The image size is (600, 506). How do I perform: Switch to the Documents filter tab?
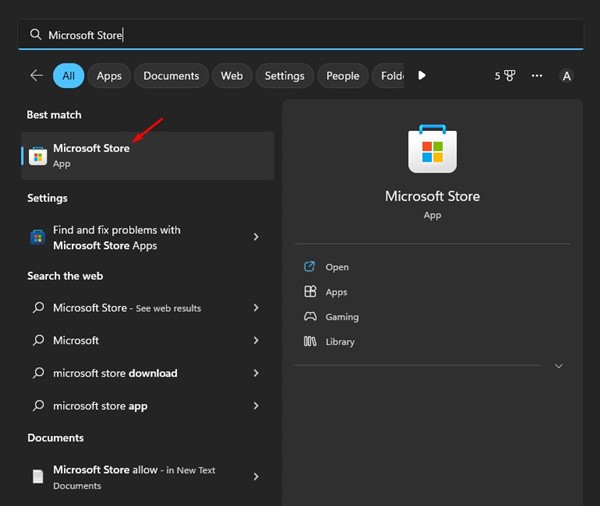click(x=171, y=76)
